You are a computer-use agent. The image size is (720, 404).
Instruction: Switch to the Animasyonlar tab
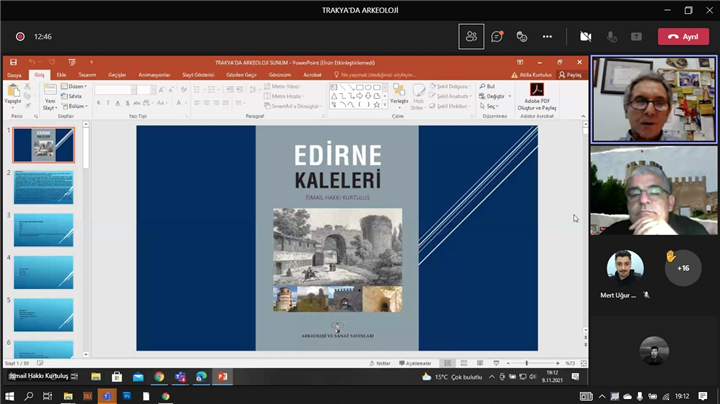[154, 75]
